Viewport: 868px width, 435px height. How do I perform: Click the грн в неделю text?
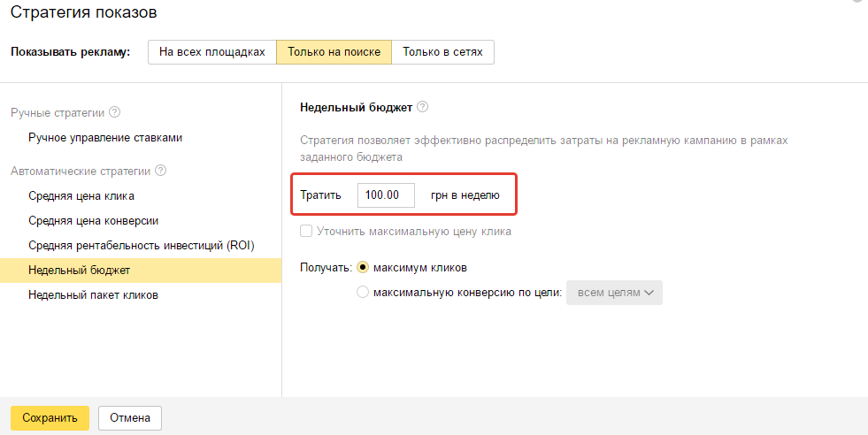(x=465, y=195)
